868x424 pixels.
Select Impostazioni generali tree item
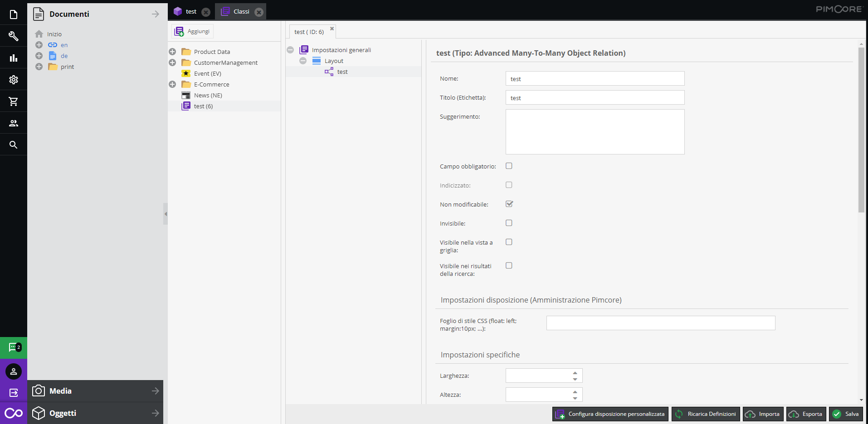click(x=341, y=50)
